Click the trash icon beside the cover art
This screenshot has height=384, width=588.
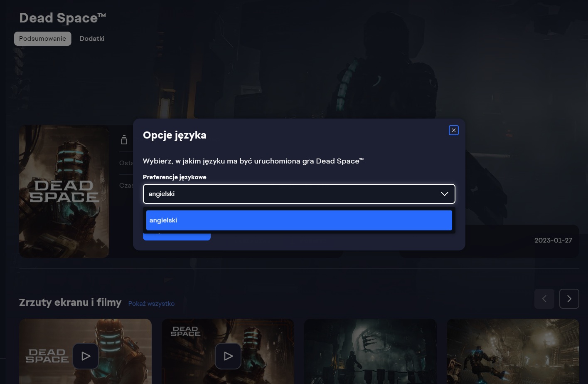[x=124, y=140]
